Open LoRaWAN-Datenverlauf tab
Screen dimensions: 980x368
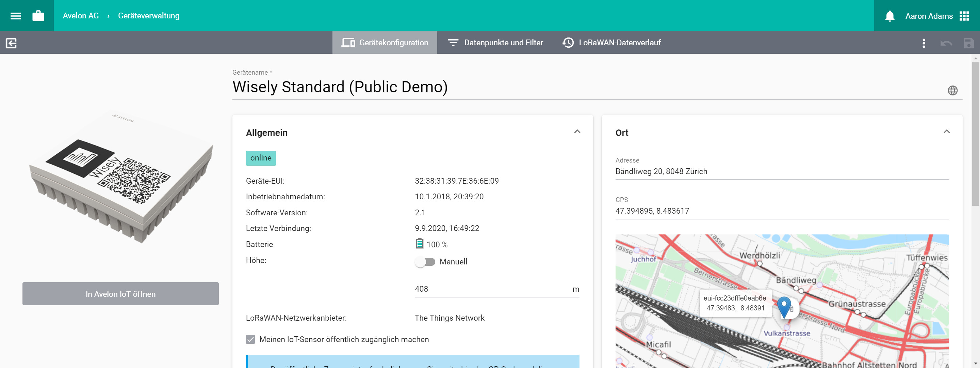611,43
